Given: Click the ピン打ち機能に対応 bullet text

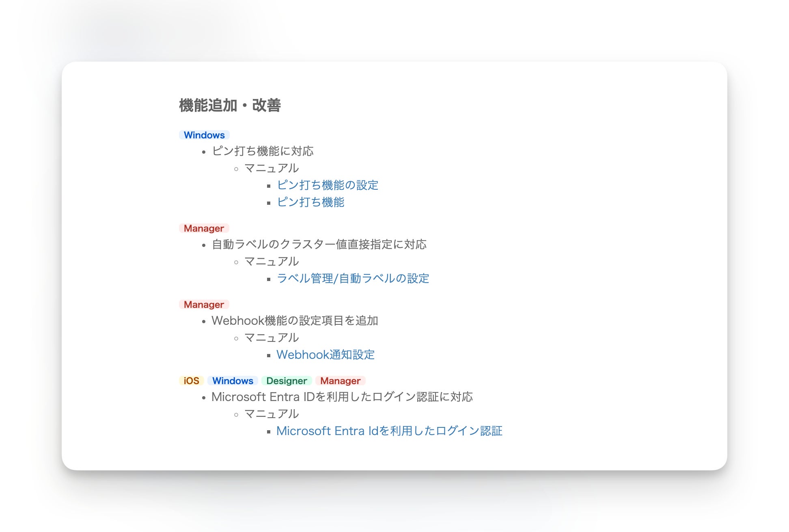Looking at the screenshot, I should tap(263, 151).
